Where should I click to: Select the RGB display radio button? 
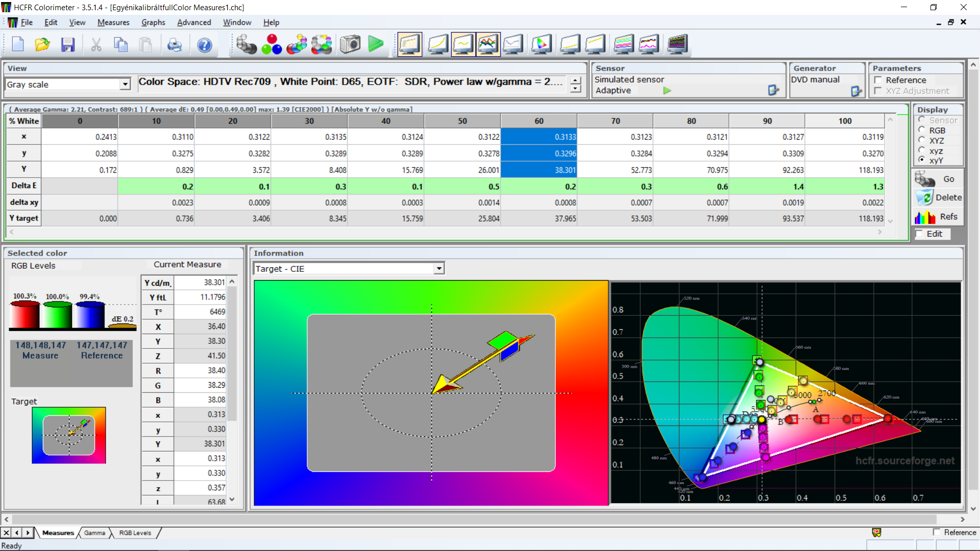(x=922, y=130)
